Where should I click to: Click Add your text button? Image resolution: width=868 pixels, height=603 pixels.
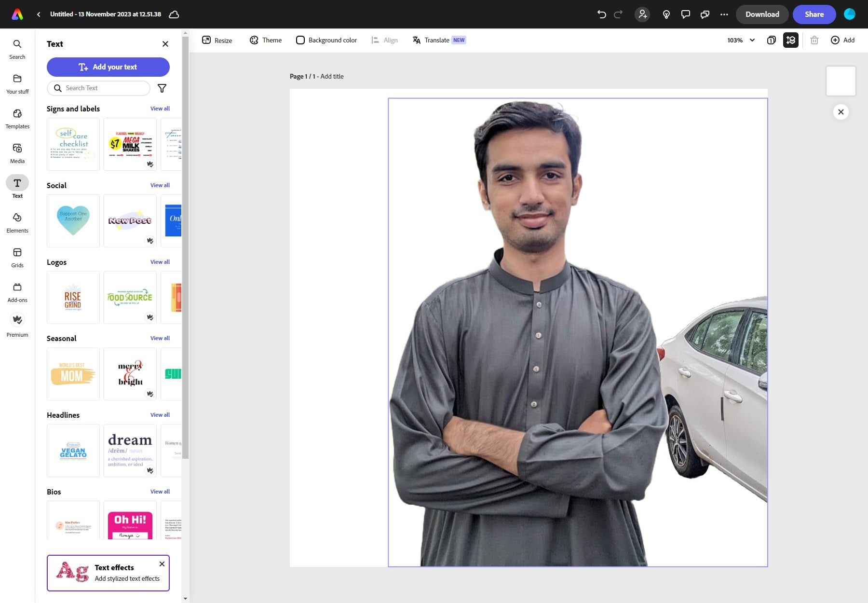(108, 67)
